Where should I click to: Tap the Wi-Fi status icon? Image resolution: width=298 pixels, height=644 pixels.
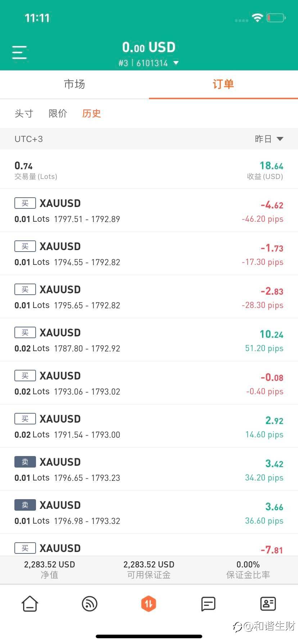(257, 18)
